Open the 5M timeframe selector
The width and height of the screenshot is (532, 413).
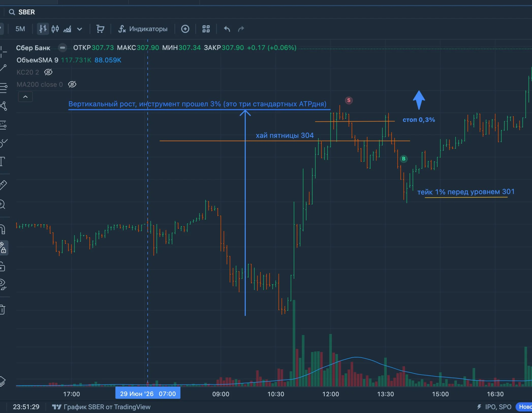click(20, 29)
